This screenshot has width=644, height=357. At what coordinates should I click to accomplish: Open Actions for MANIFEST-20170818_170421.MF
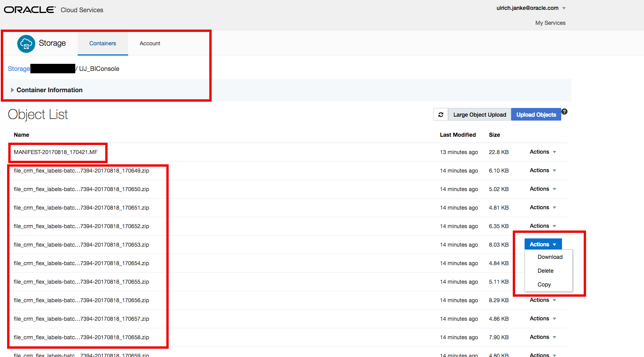[543, 152]
